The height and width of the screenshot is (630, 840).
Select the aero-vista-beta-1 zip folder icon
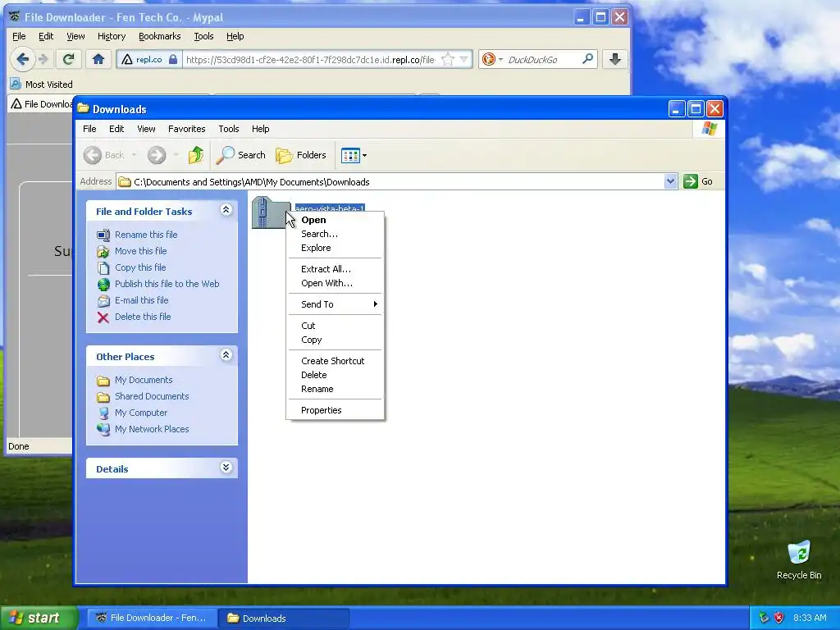(269, 213)
